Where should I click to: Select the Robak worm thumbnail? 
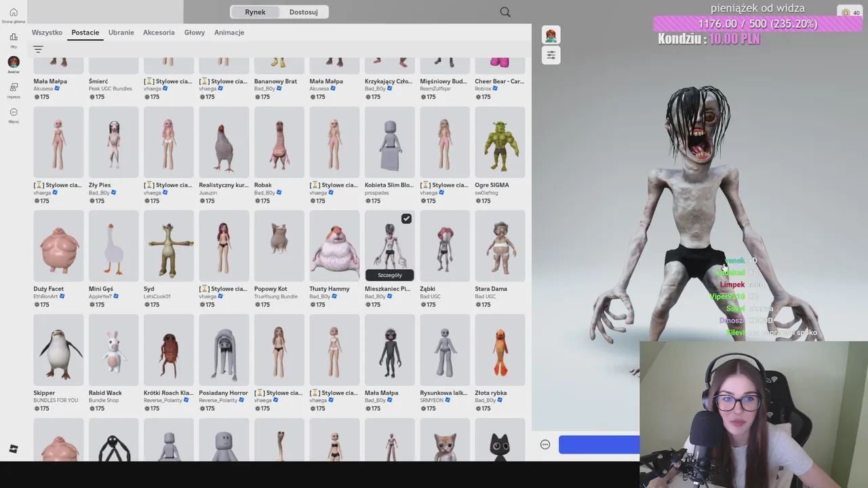[x=279, y=142]
